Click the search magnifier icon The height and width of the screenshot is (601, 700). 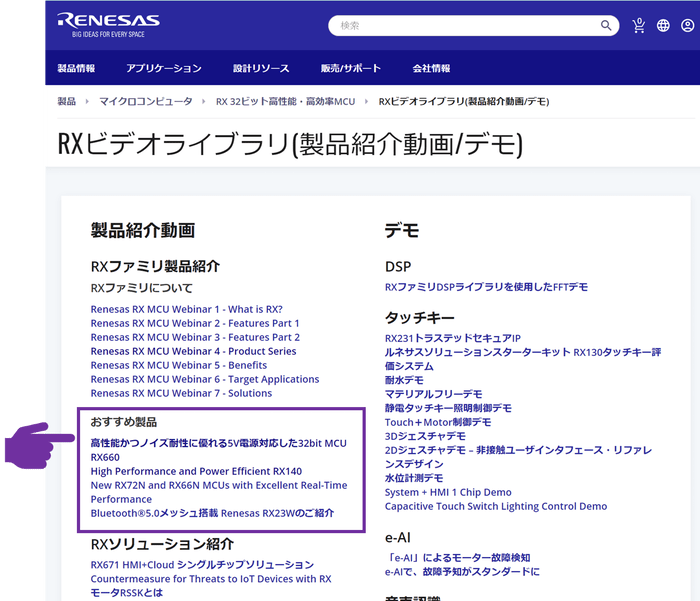tap(605, 25)
